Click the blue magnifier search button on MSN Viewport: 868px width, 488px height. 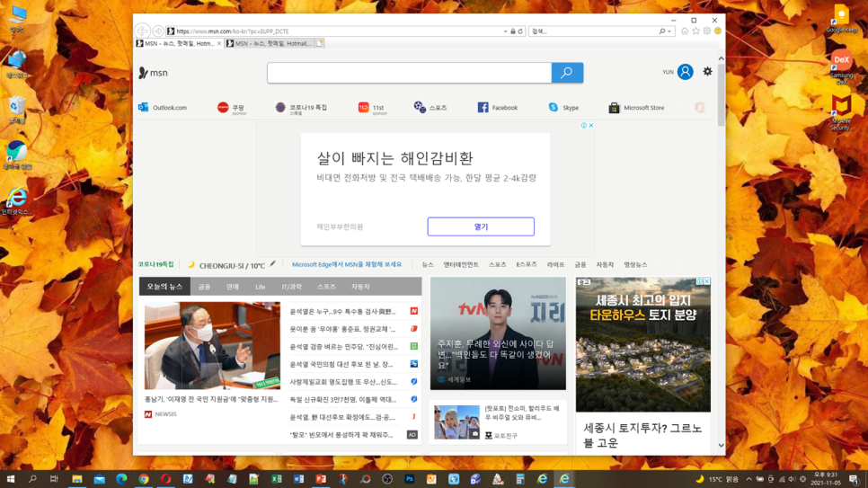(x=567, y=73)
